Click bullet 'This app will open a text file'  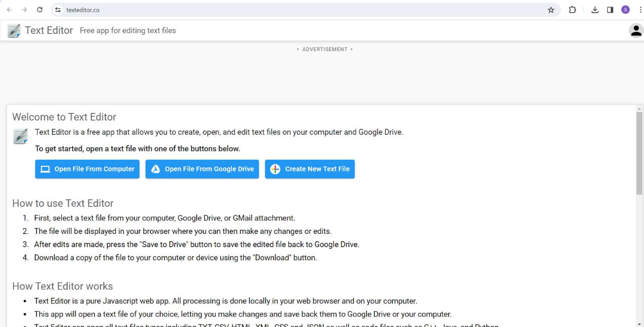point(243,314)
